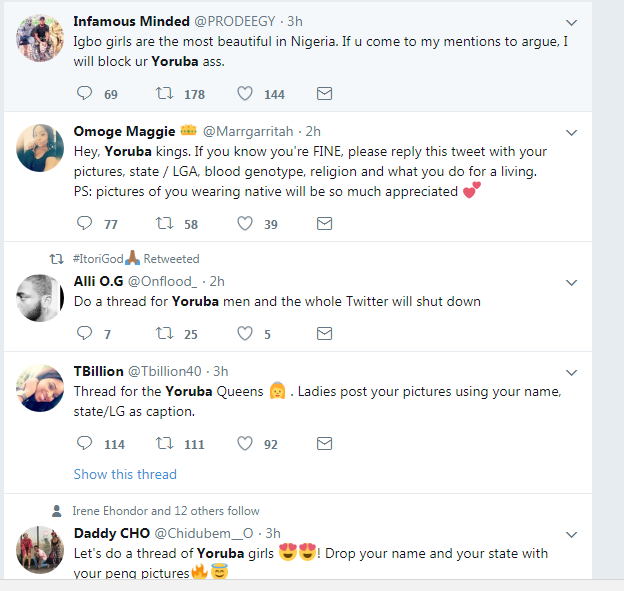Image resolution: width=624 pixels, height=591 pixels.
Task: Reply to Omoge Maggie's Yoruba kings tweet
Action: click(x=84, y=223)
